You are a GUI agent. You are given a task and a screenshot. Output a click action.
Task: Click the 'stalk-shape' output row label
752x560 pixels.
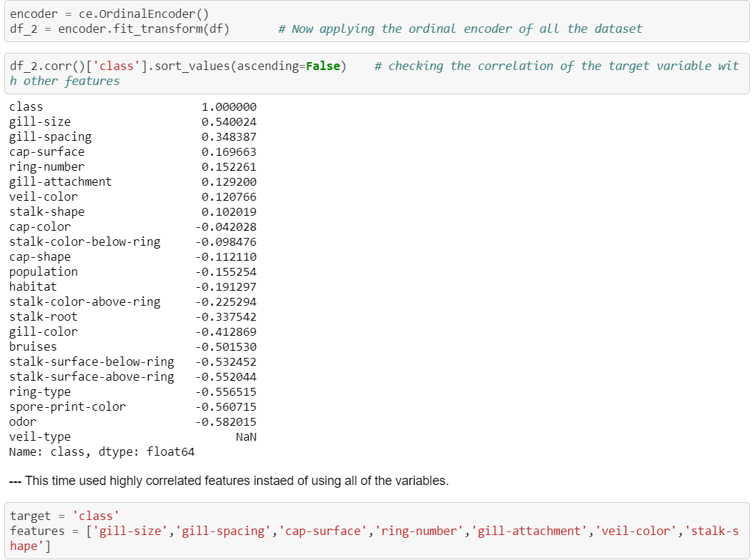(x=47, y=211)
